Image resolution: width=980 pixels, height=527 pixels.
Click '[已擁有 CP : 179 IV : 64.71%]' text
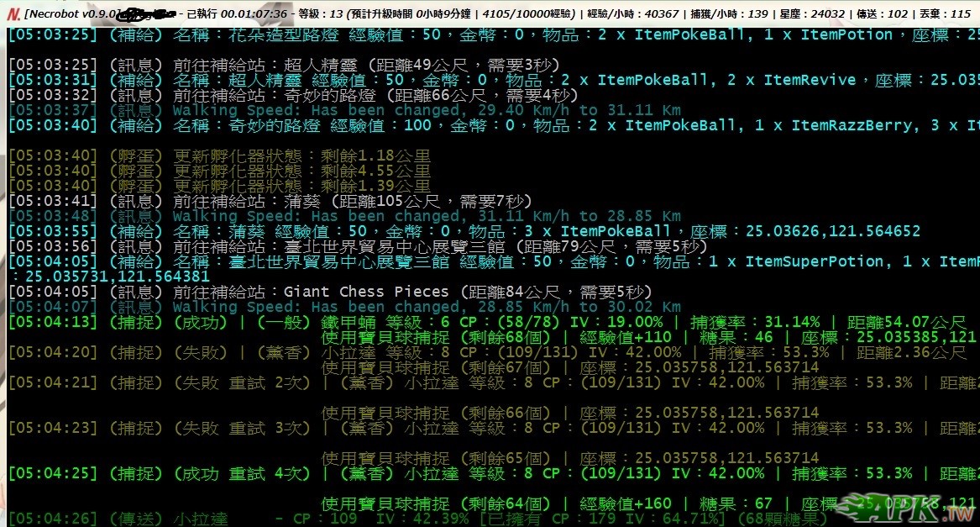pos(602,519)
